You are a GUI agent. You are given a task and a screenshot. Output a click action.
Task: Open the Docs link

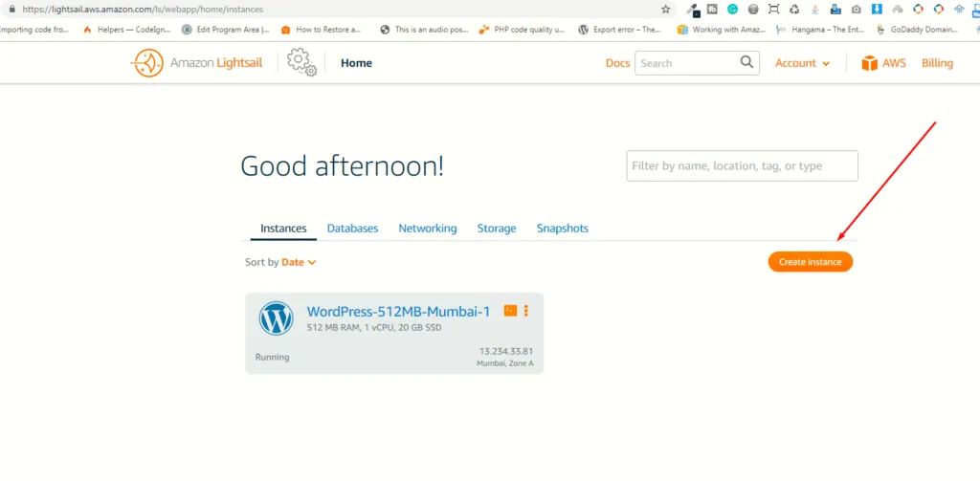tap(617, 63)
